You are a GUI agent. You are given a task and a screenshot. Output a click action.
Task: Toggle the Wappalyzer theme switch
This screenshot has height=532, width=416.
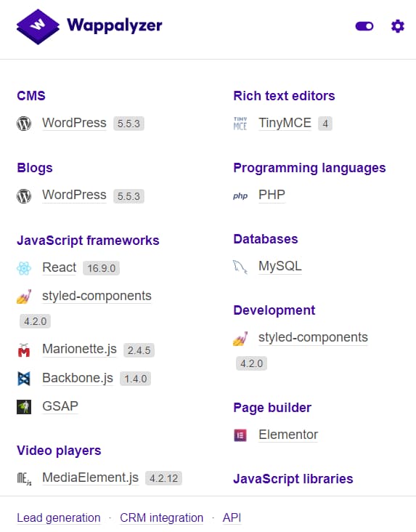point(364,26)
